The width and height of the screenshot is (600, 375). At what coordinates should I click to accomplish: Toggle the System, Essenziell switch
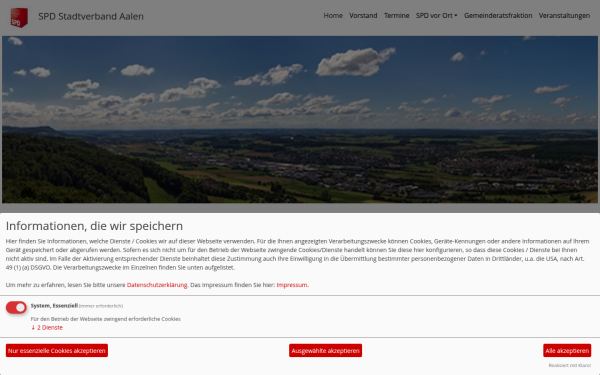tap(16, 307)
